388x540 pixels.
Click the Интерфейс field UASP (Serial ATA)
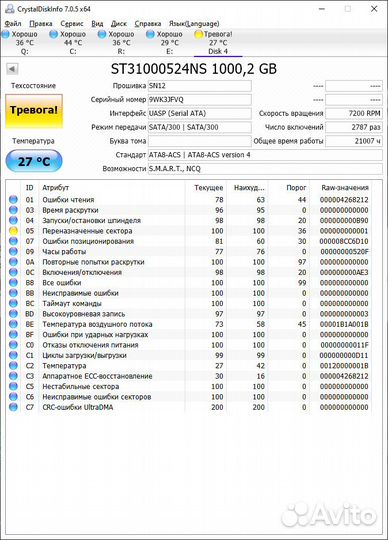click(199, 113)
